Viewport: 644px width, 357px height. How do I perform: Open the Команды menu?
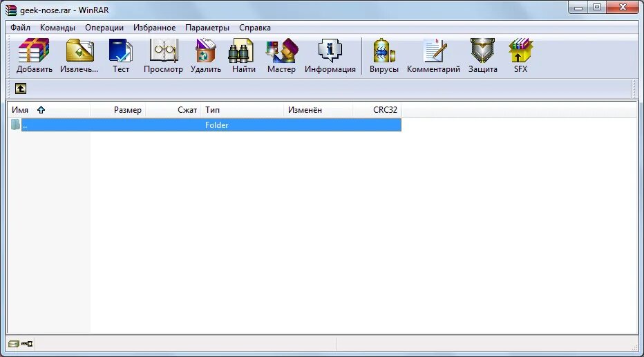[57, 28]
